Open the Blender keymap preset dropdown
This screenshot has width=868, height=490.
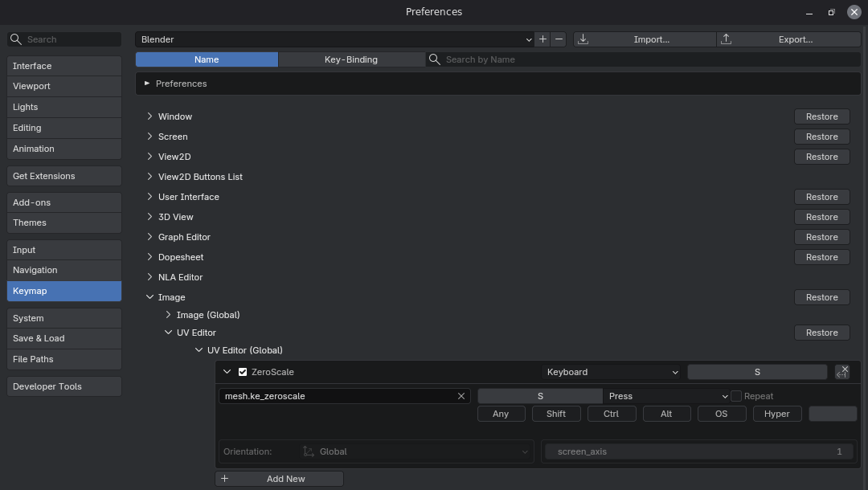pyautogui.click(x=334, y=39)
